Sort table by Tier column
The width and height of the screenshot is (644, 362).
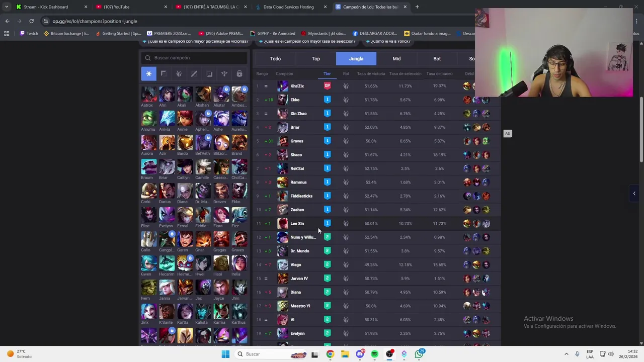coord(327,74)
